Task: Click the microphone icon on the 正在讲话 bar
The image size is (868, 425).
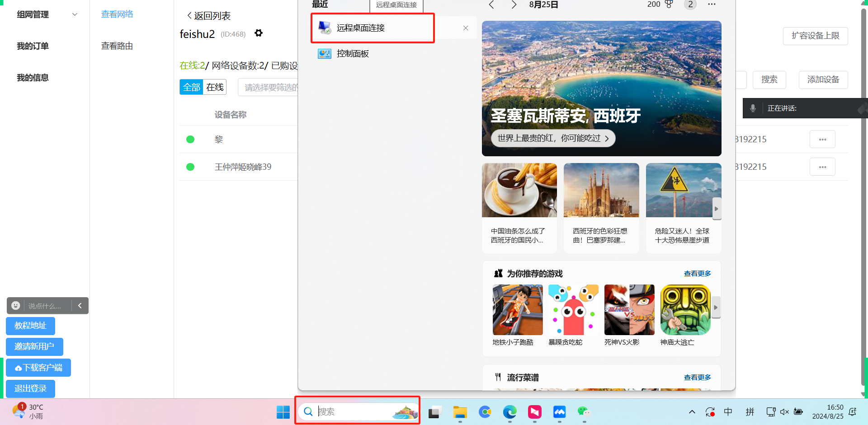Action: coord(753,108)
